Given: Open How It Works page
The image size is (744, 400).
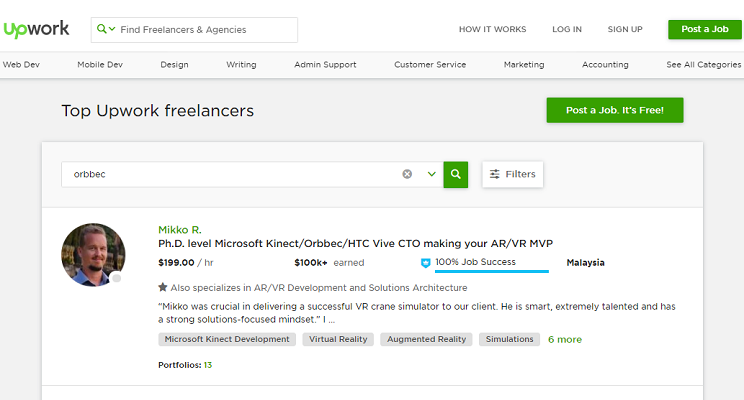Looking at the screenshot, I should pos(492,29).
